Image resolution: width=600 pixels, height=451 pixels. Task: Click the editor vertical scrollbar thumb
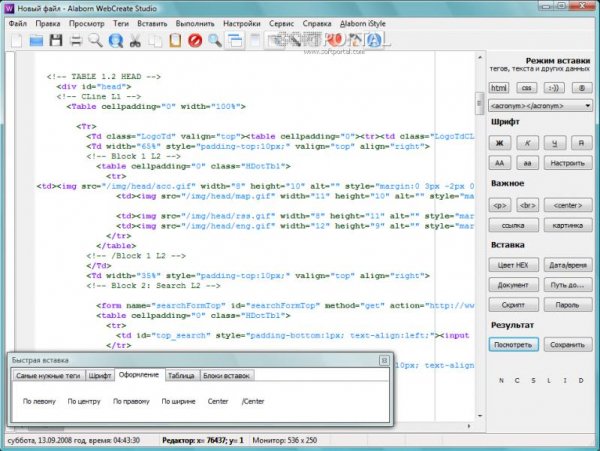tap(479, 103)
